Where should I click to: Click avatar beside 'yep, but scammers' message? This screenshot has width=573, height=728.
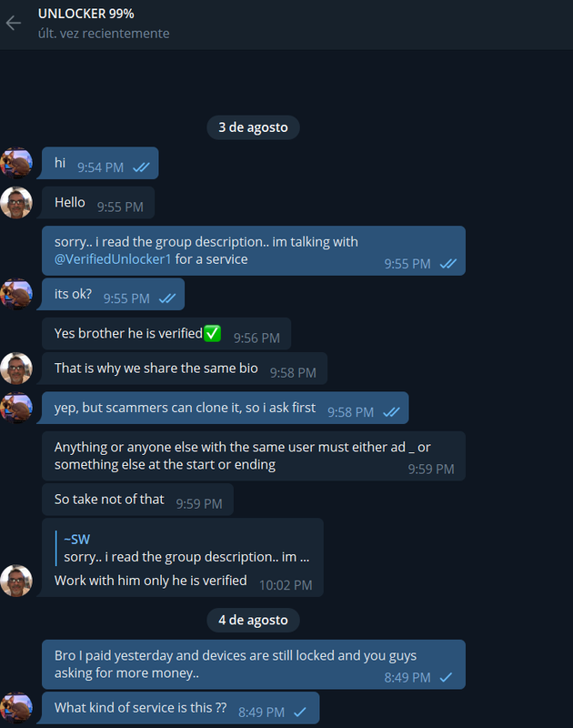coord(16,408)
